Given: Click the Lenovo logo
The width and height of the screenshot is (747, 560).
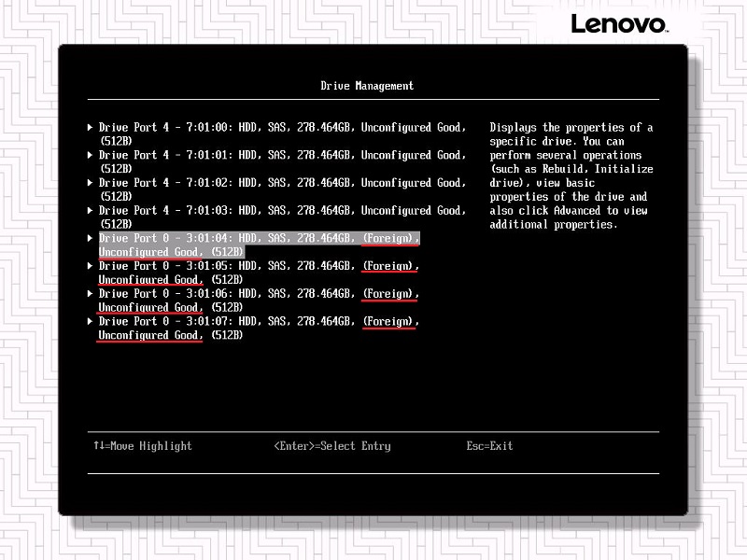Looking at the screenshot, I should pos(618,23).
